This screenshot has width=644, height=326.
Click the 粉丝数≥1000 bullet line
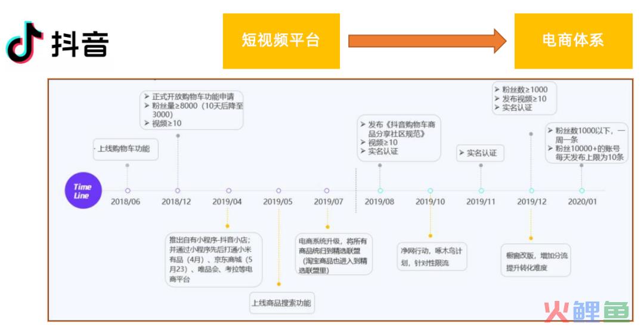[x=521, y=90]
